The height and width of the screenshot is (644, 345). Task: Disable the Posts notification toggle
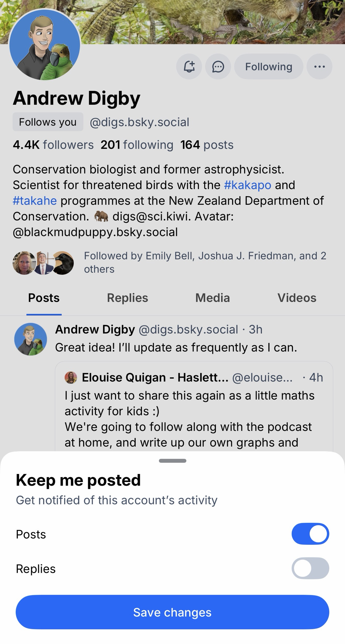(x=310, y=534)
